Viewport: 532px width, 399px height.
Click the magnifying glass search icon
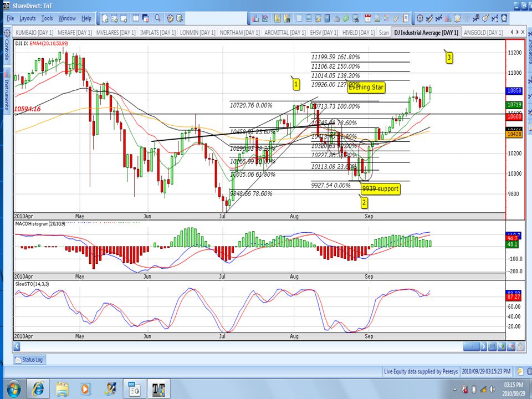[158, 18]
